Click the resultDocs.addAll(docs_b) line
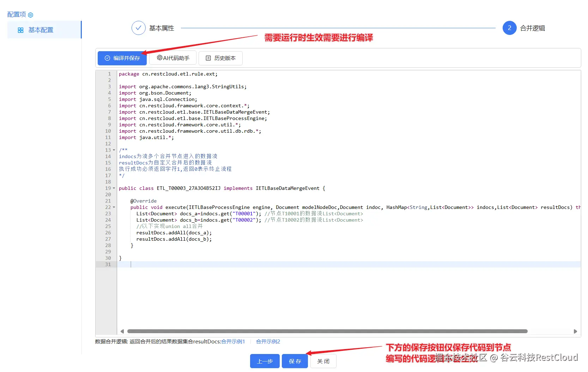Screen dimensions: 588x372 point(174,239)
